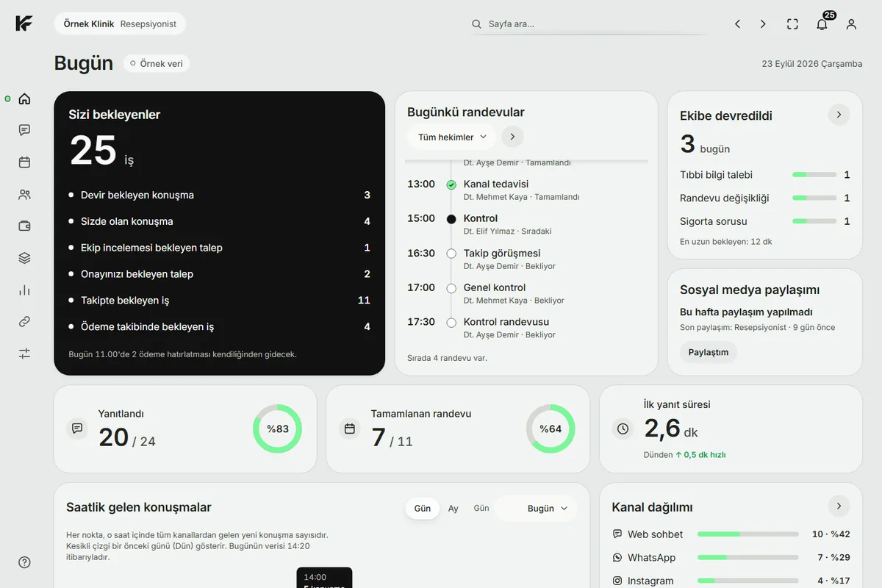Click the search magnifier icon
This screenshot has width=882, height=588.
(477, 24)
